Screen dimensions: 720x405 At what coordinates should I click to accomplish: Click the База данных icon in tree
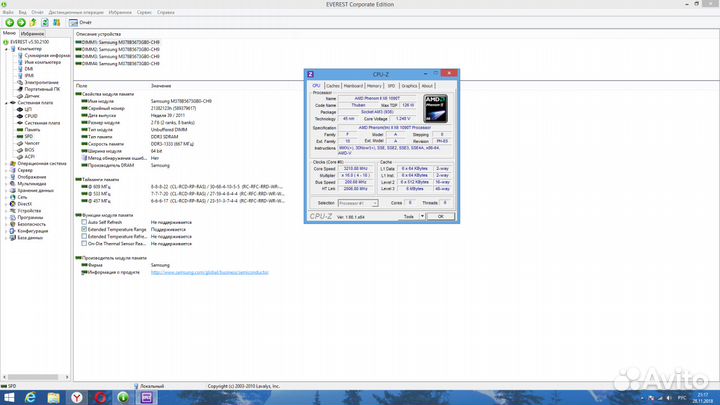point(13,238)
